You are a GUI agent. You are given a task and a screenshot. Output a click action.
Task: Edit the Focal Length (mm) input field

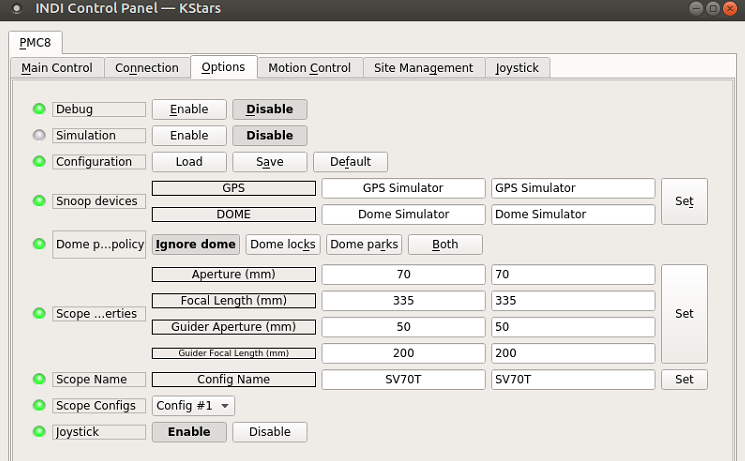click(573, 301)
